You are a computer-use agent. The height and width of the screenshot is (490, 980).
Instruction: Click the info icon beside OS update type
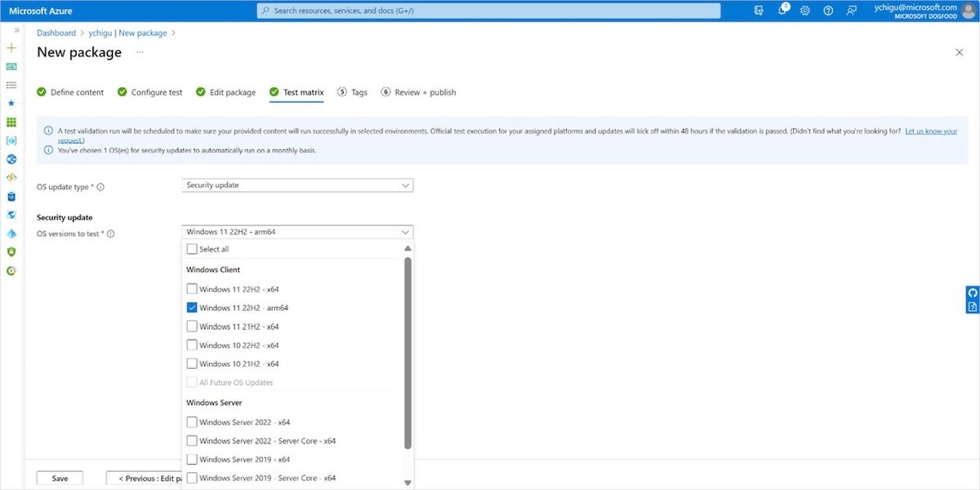pyautogui.click(x=101, y=187)
